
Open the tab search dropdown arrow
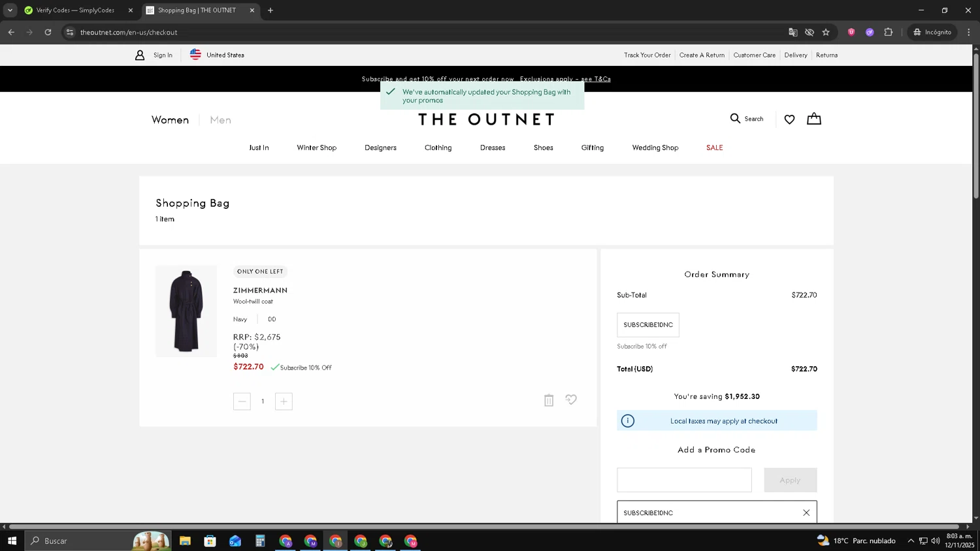point(10,10)
